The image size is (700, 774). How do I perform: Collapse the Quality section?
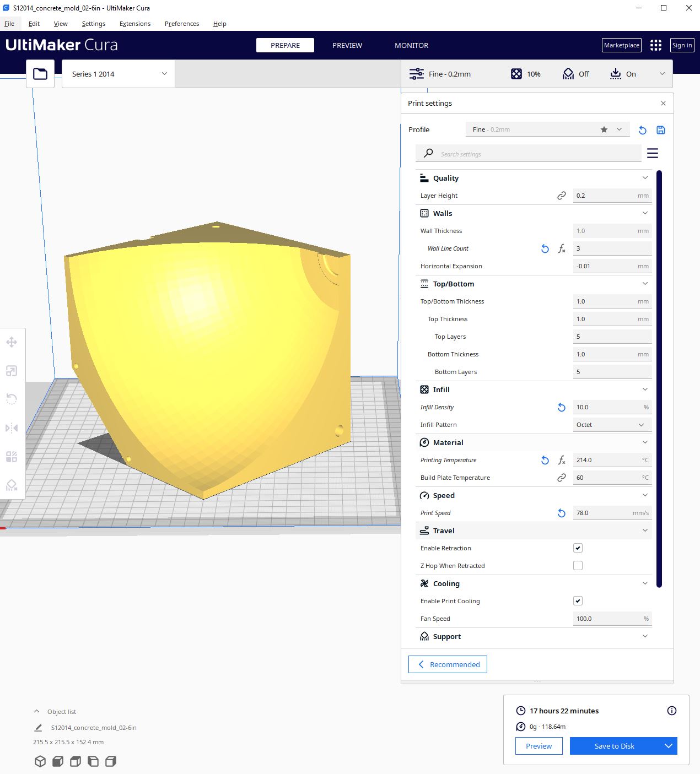[645, 178]
